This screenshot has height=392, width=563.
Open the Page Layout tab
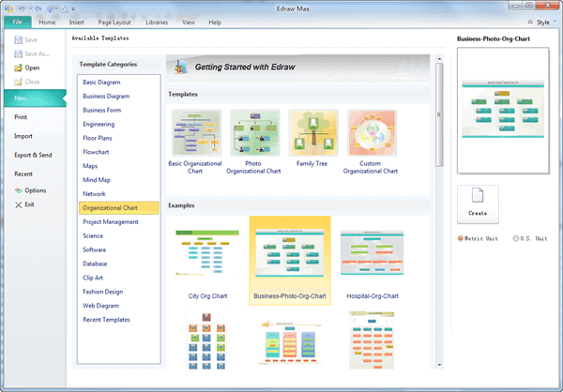[x=114, y=23]
